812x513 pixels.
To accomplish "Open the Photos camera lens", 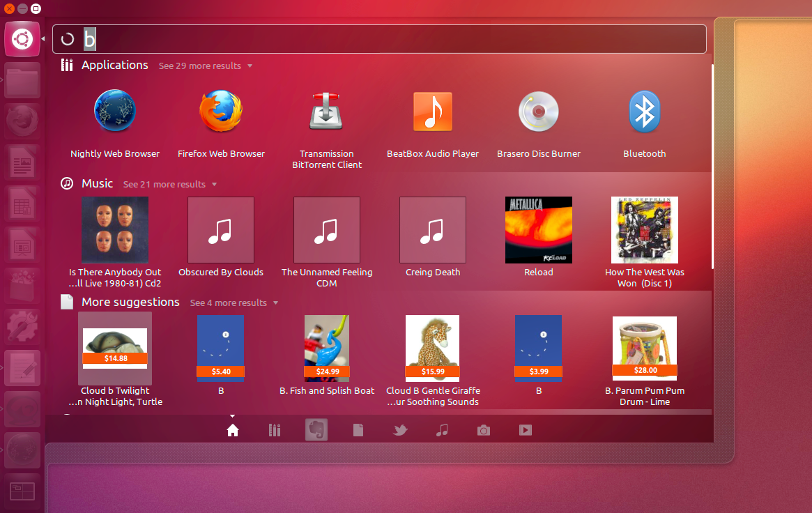I will click(484, 430).
